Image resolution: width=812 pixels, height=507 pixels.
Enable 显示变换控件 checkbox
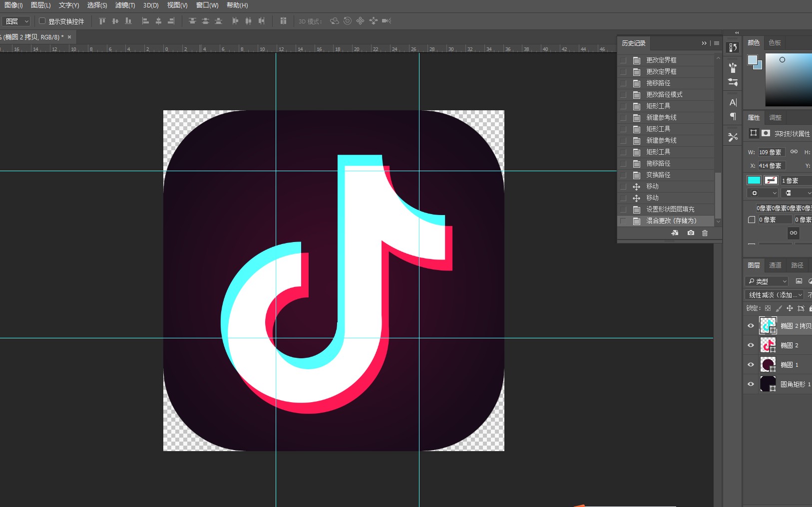(42, 21)
